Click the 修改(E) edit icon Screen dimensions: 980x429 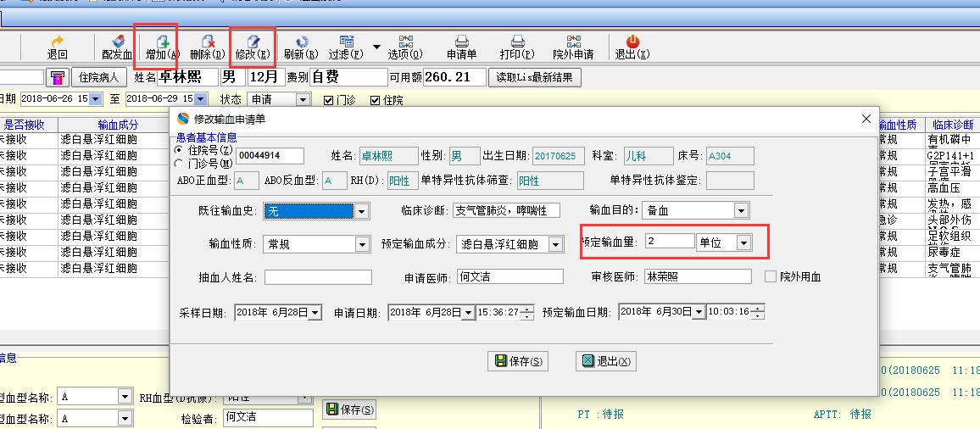pos(253,47)
